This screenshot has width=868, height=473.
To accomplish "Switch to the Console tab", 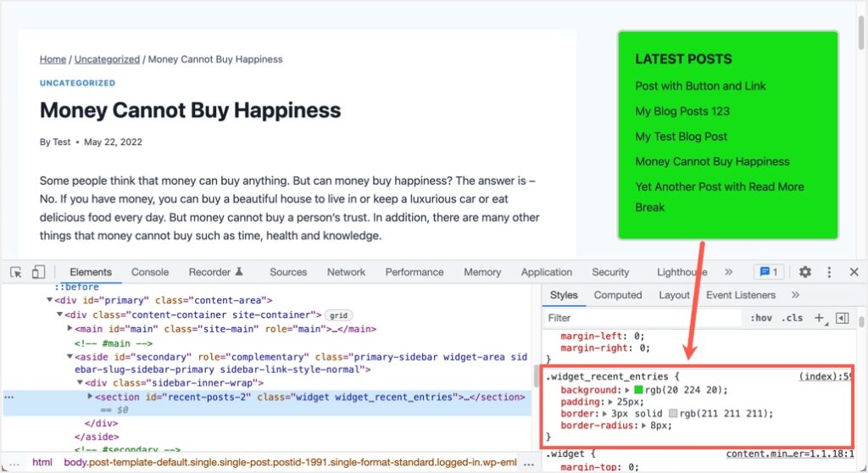I will (150, 272).
